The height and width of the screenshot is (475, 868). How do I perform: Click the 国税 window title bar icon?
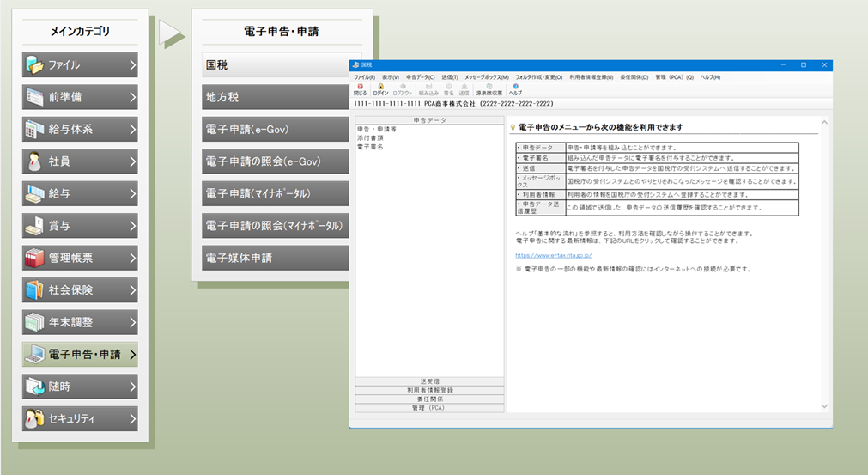pos(356,64)
